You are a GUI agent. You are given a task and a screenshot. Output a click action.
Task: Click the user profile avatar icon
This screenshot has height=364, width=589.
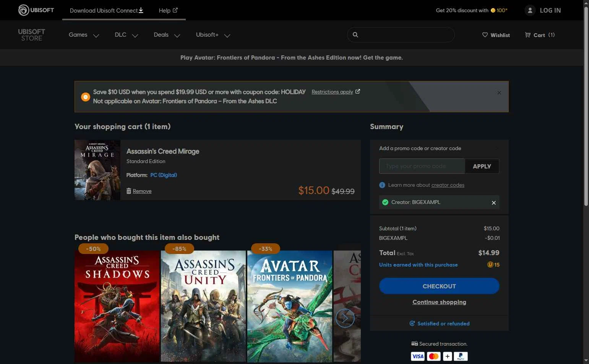530,10
